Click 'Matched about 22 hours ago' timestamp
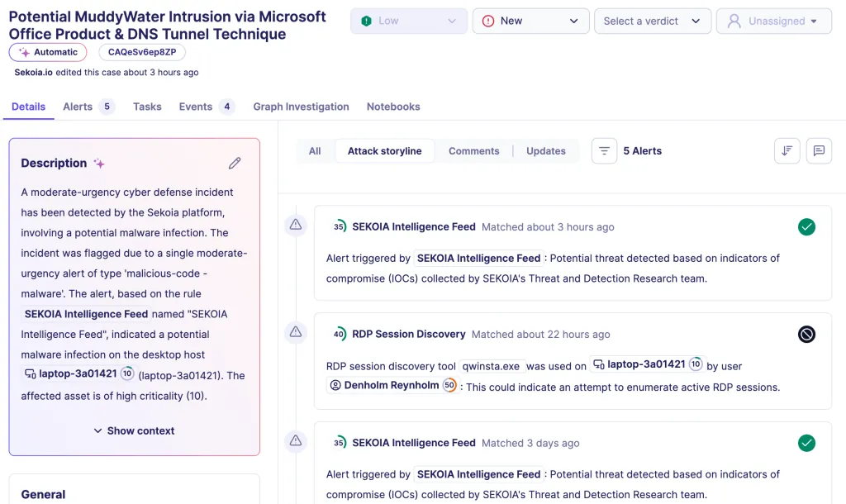This screenshot has width=846, height=504. (x=540, y=335)
